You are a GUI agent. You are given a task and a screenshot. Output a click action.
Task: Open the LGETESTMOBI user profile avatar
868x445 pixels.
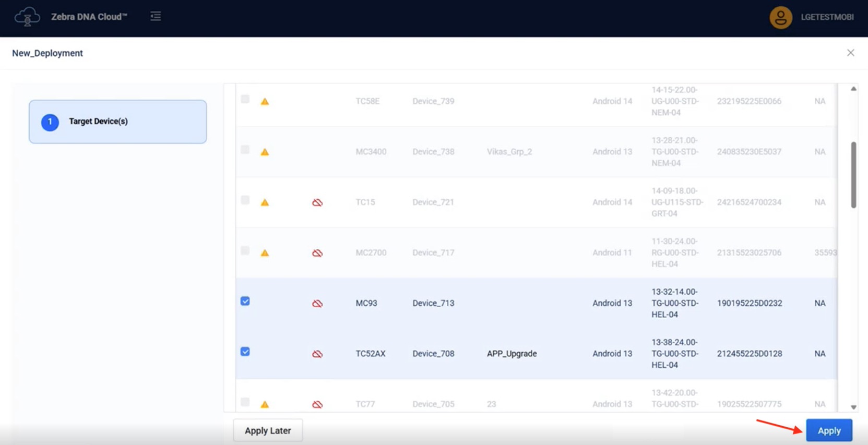pos(780,17)
